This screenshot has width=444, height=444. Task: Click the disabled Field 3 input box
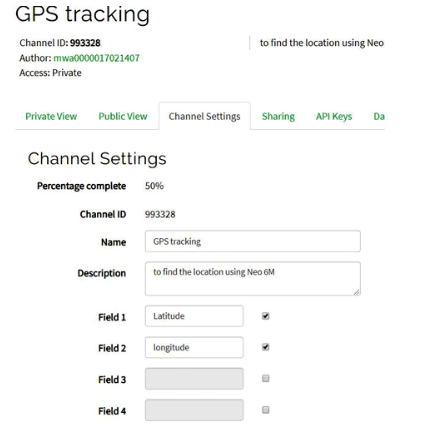[194, 379]
